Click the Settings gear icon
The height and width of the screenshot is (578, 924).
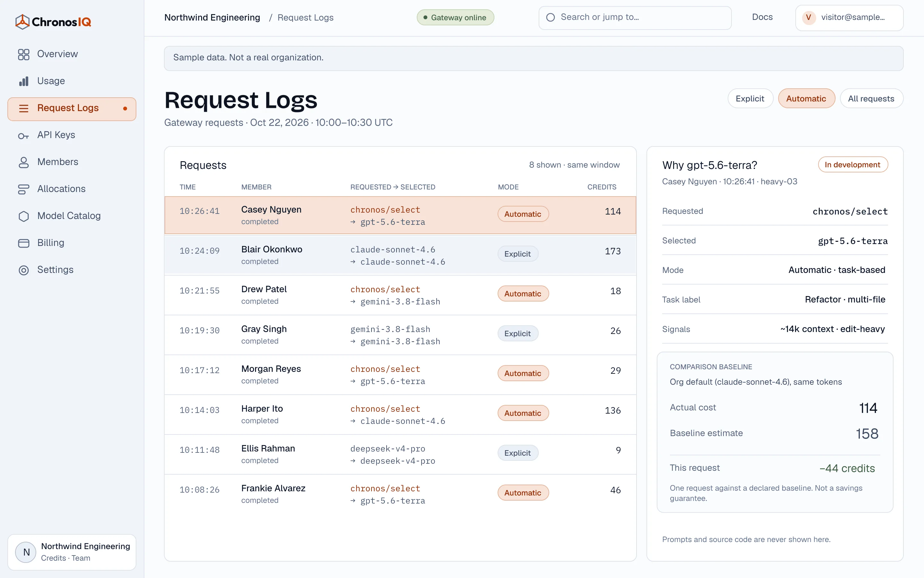24,270
